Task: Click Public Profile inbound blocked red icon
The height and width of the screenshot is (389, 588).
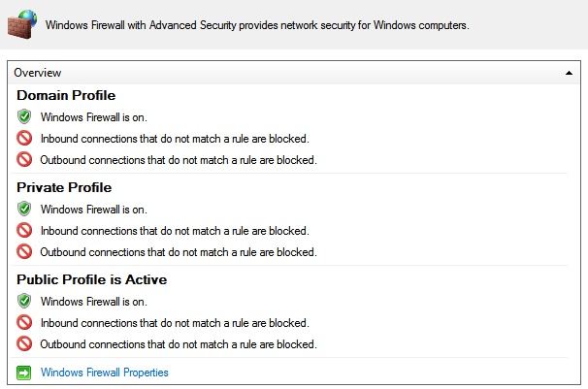Action: pos(24,323)
